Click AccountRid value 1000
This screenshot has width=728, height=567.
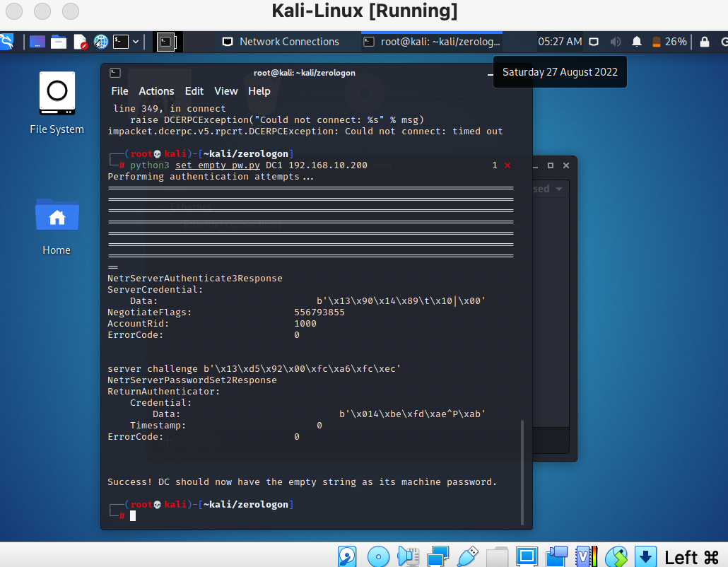(x=305, y=324)
